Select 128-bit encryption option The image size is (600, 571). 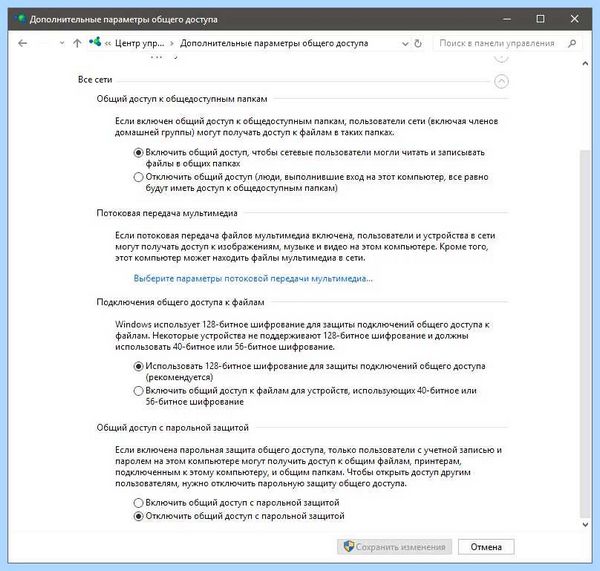point(139,366)
